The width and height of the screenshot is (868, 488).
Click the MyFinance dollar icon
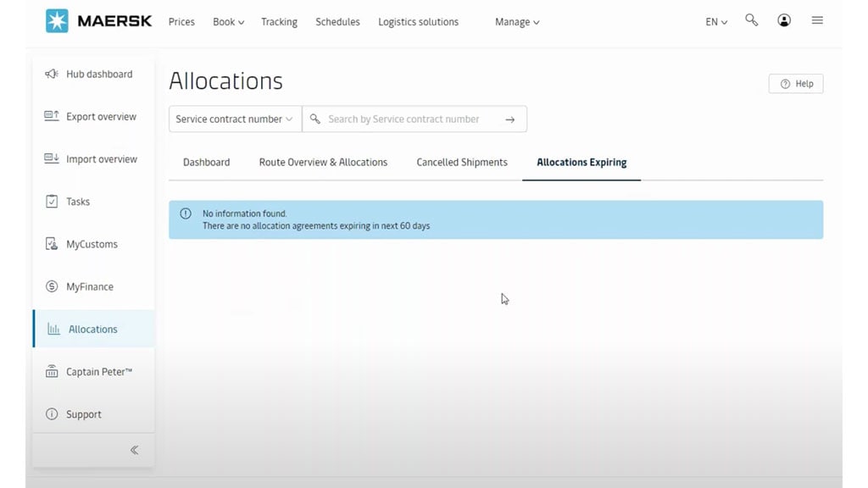[x=52, y=286]
